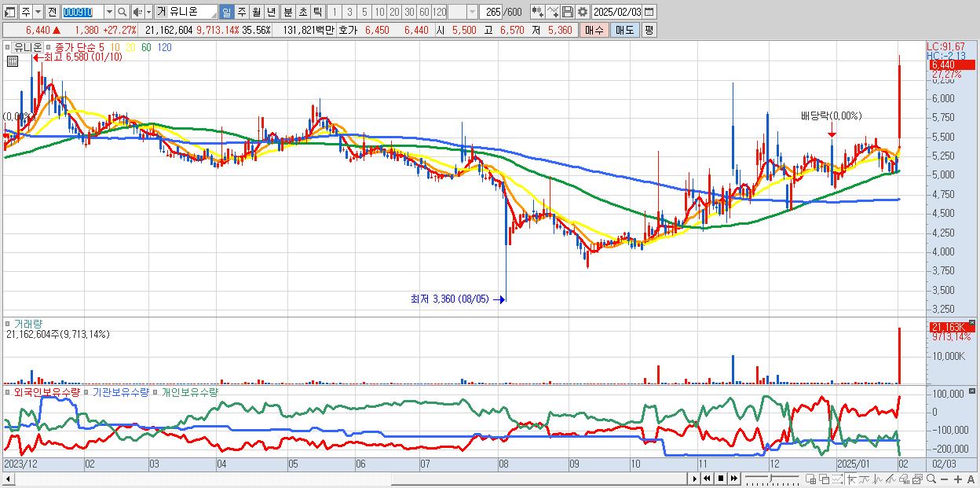Choose interval 60 button
This screenshot has width=980, height=488.
[x=424, y=12]
